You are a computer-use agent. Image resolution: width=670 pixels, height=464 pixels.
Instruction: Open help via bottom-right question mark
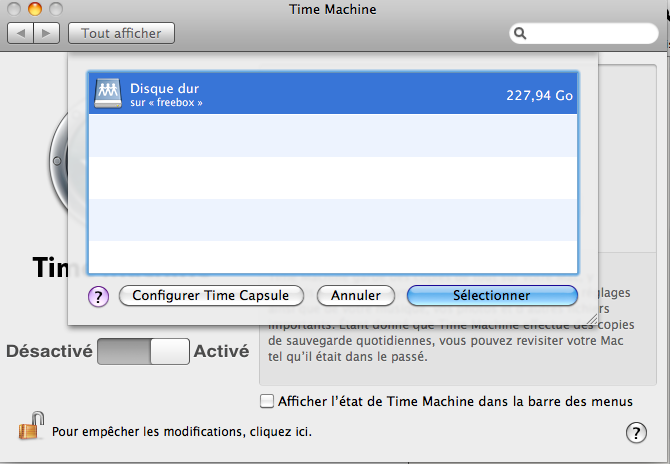click(x=635, y=432)
